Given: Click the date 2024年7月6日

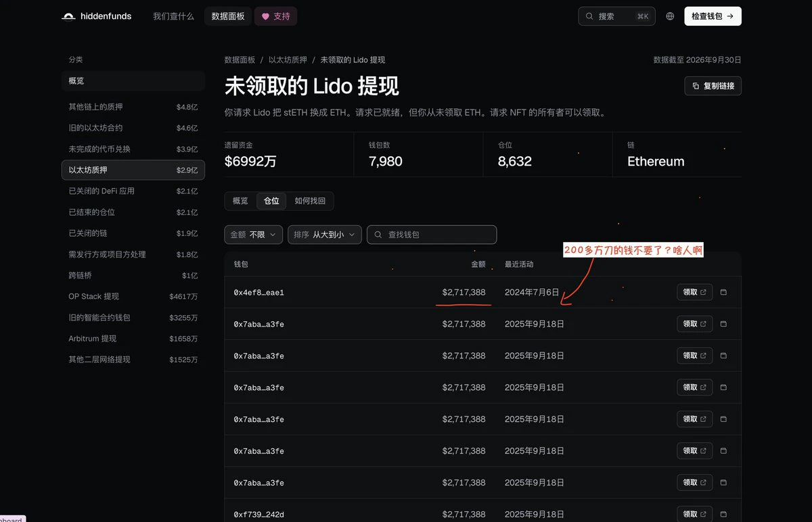Looking at the screenshot, I should point(532,293).
